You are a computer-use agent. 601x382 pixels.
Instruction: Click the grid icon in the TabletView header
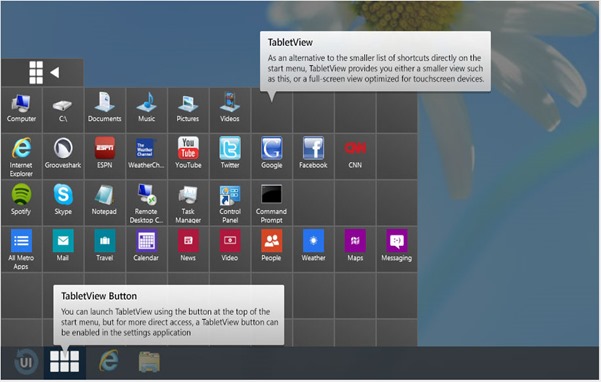[36, 72]
